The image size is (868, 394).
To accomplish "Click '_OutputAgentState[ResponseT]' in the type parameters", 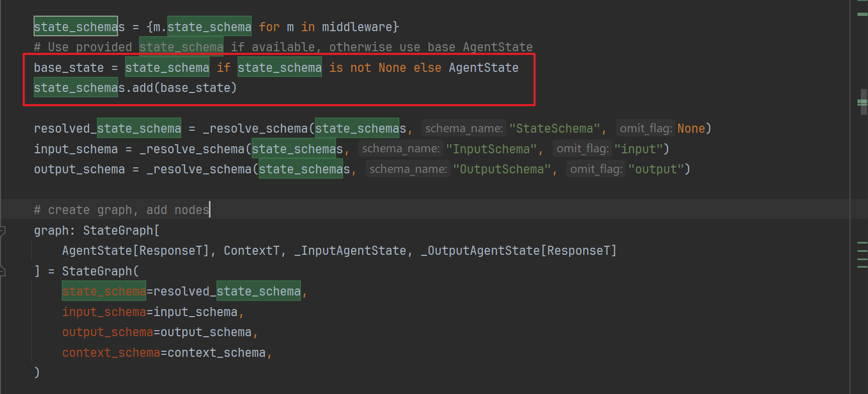I will pyautogui.click(x=519, y=251).
